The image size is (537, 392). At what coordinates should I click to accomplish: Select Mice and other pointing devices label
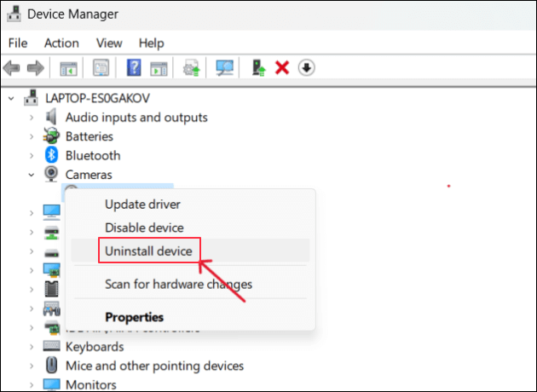point(154,366)
